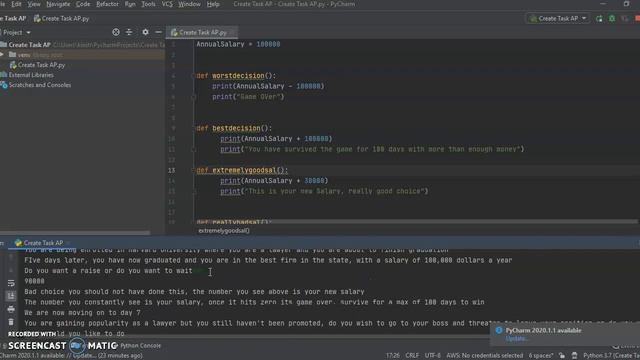Open the Window menu
Viewport: 640px width, 360px height.
click(x=189, y=4)
